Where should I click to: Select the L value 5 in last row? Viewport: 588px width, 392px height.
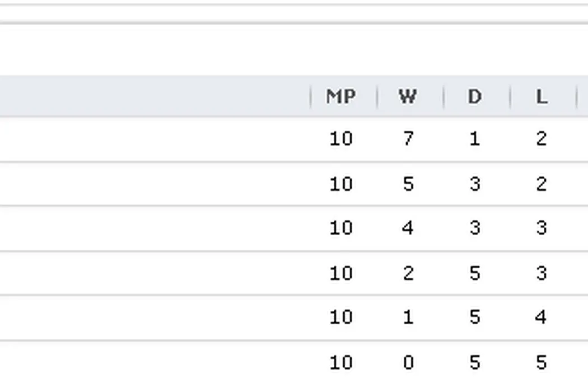(x=541, y=363)
